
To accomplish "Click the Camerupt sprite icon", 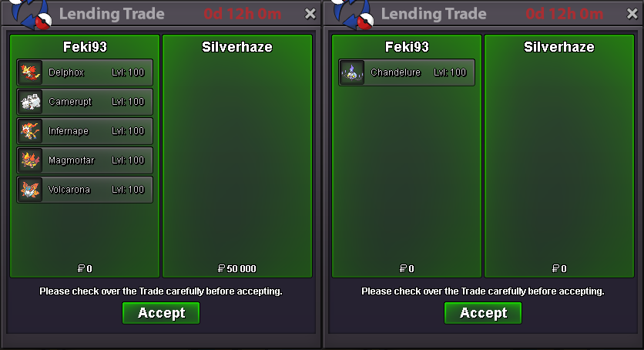I will pos(30,102).
